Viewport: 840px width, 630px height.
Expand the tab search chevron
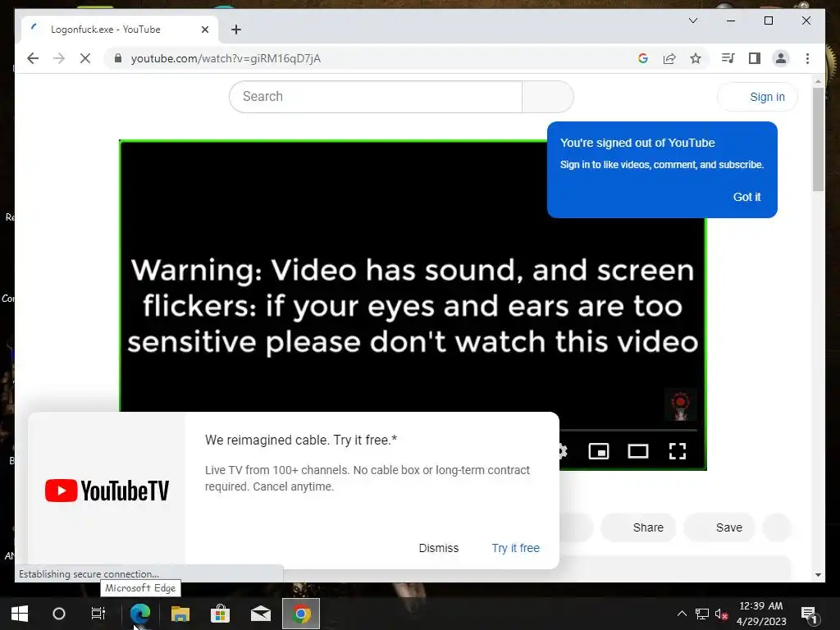692,21
